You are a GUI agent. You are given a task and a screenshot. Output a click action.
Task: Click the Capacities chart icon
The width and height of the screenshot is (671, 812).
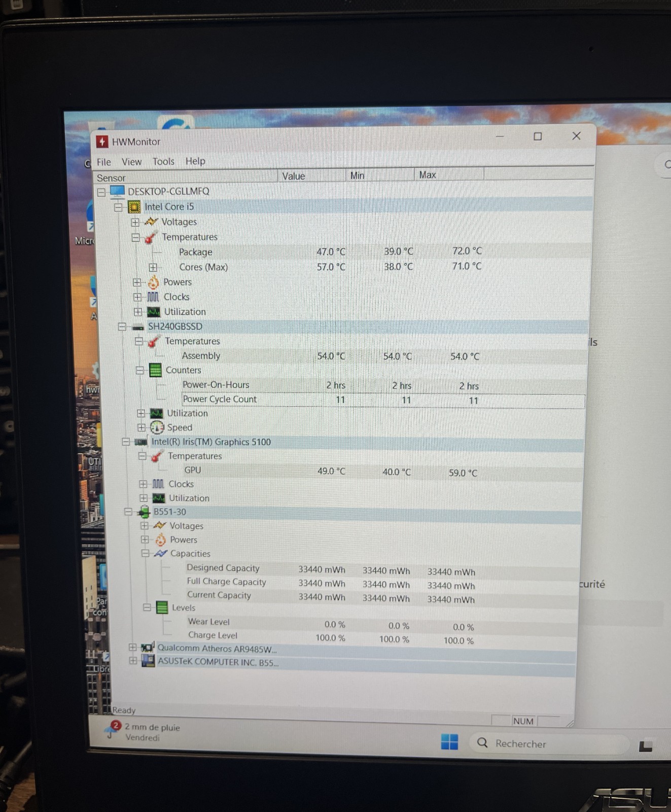point(161,554)
